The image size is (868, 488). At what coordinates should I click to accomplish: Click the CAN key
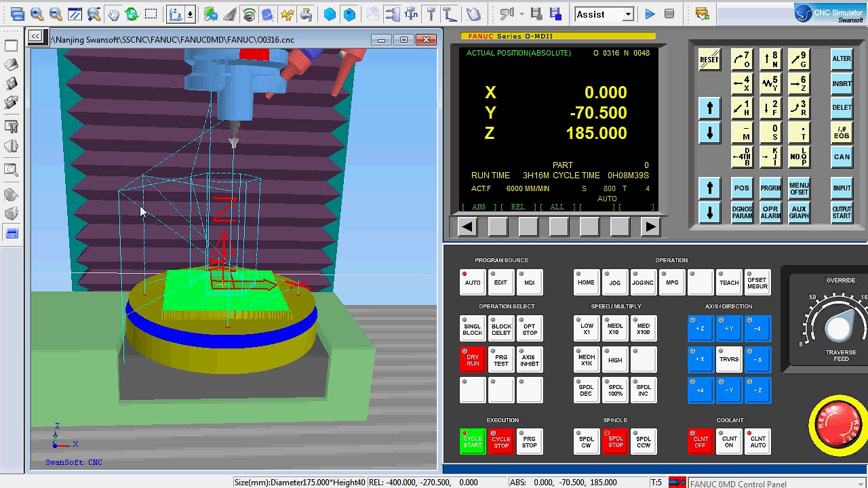pyautogui.click(x=842, y=157)
